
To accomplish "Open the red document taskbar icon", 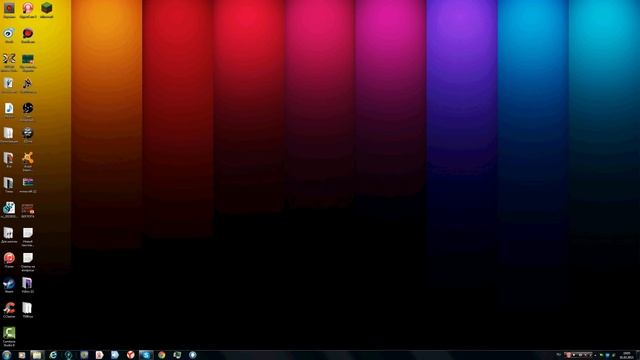I will tap(100, 355).
